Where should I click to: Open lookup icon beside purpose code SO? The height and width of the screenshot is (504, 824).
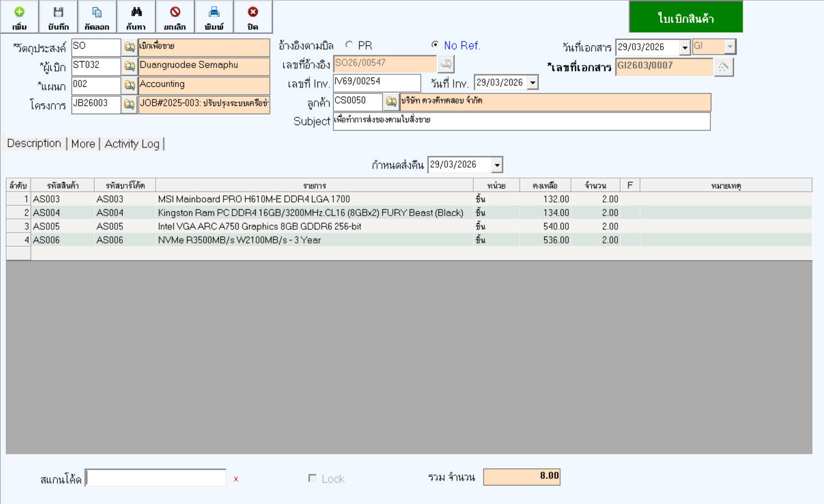[x=130, y=48]
